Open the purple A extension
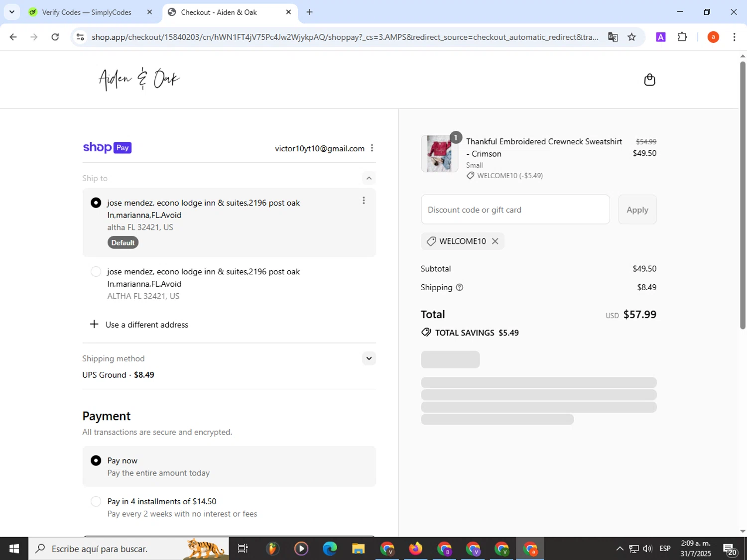This screenshot has width=747, height=560. click(661, 37)
